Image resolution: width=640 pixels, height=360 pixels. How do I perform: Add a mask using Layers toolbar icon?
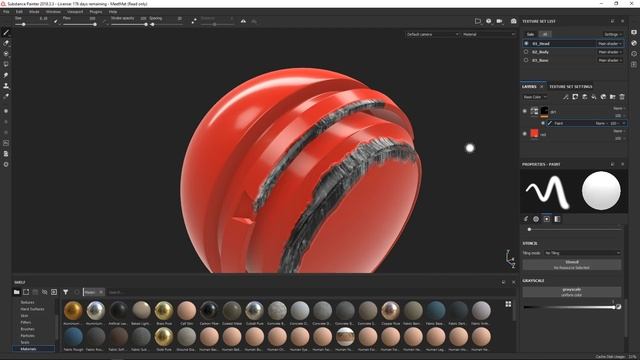(x=575, y=97)
